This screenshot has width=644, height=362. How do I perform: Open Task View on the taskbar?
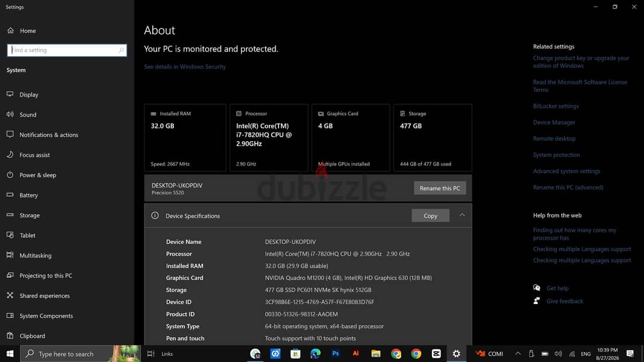click(x=150, y=354)
